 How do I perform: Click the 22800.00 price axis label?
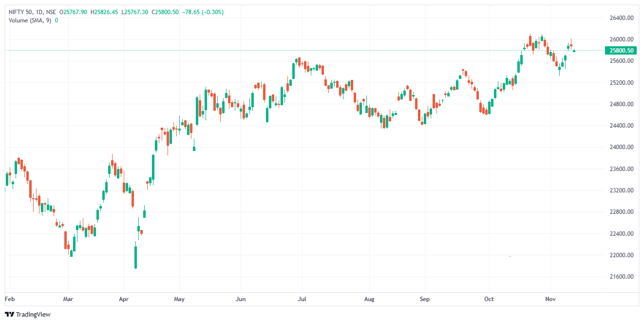pyautogui.click(x=621, y=212)
